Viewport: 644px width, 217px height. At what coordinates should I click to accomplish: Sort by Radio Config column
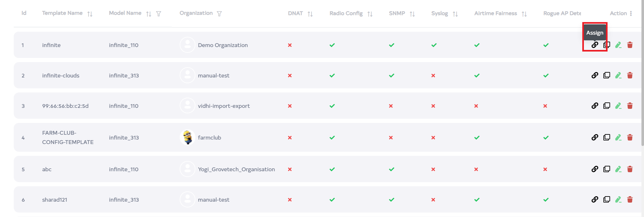point(370,14)
